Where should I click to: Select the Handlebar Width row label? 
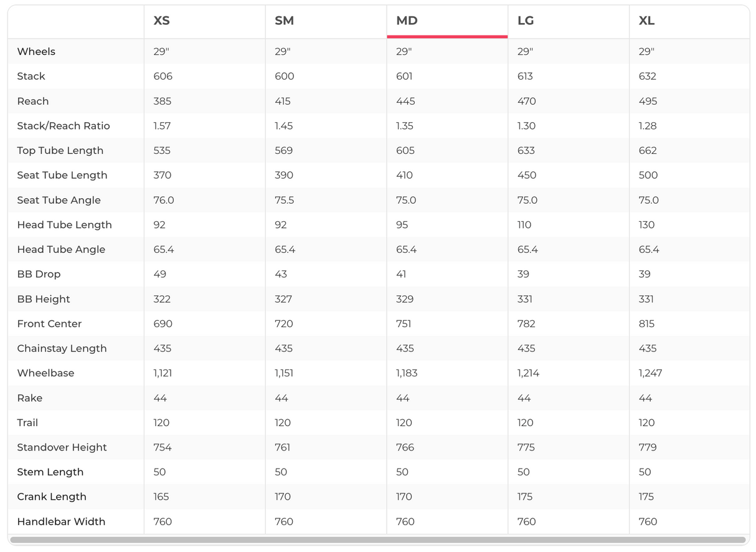tap(61, 521)
